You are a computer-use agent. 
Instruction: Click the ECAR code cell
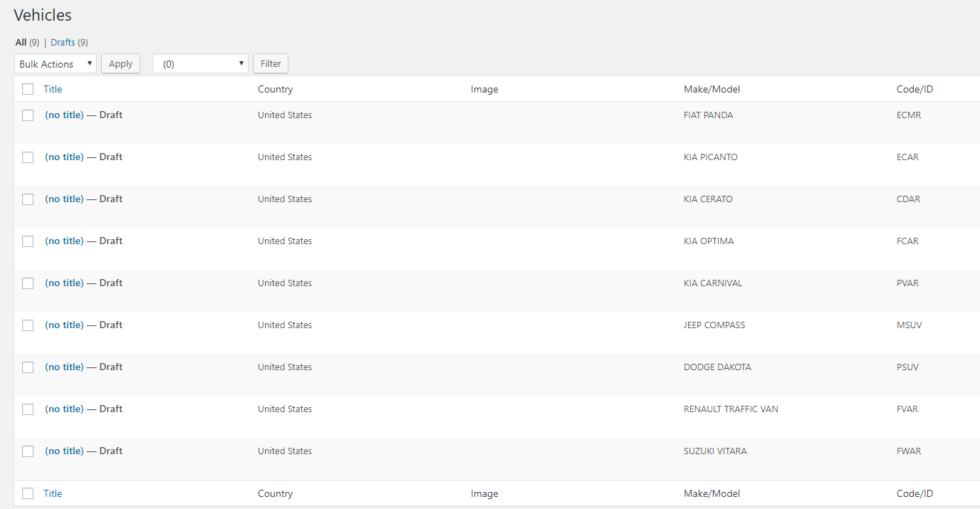907,157
